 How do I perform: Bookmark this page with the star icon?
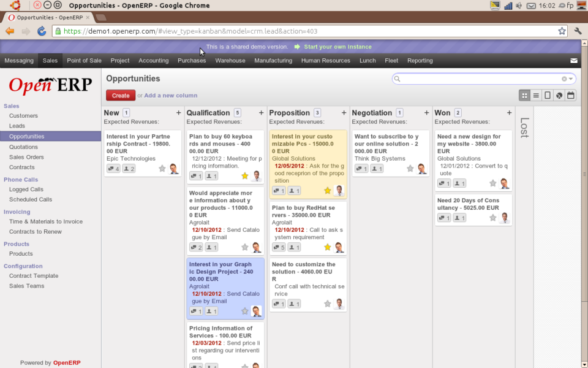(x=562, y=31)
